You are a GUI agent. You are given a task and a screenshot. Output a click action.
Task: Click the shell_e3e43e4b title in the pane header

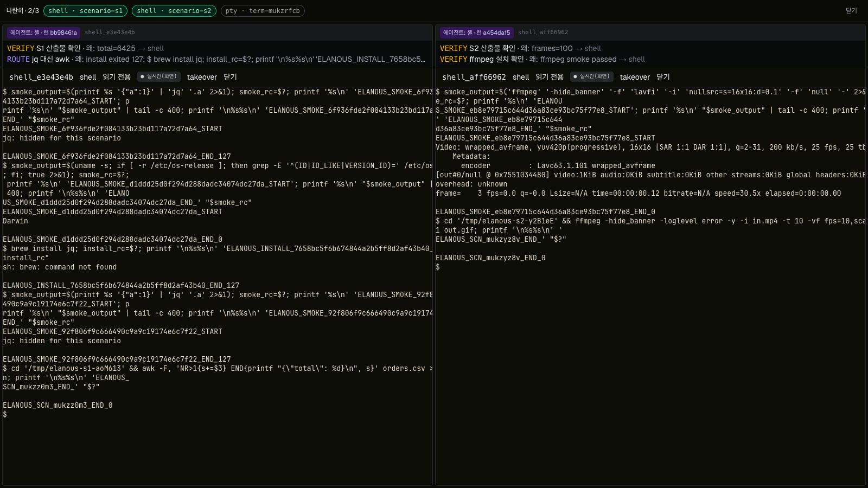coord(41,77)
